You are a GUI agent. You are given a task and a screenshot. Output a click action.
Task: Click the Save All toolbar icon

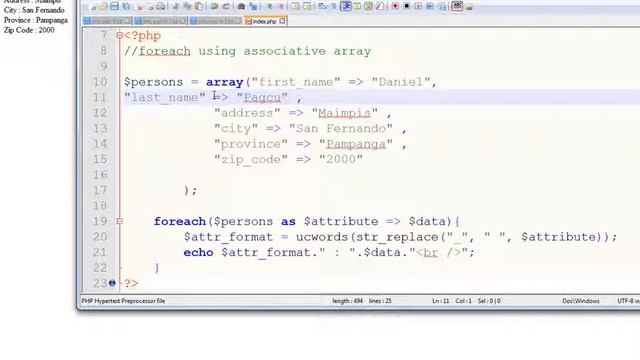126,6
